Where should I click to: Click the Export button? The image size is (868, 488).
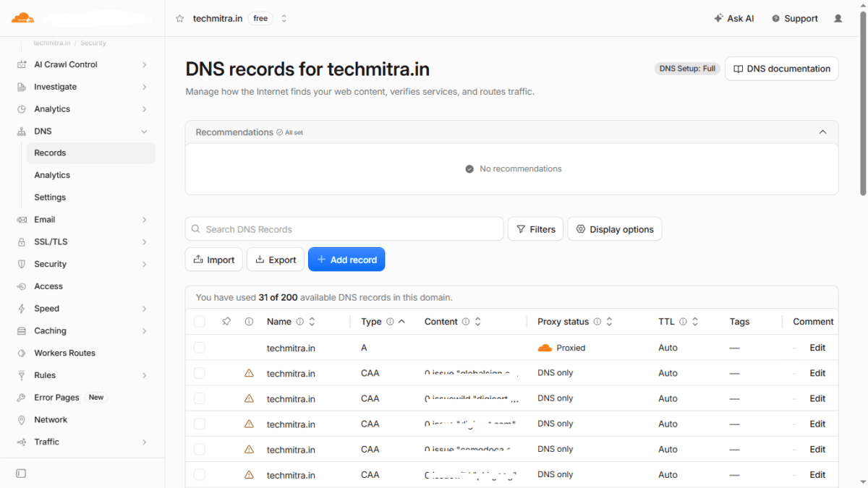276,260
